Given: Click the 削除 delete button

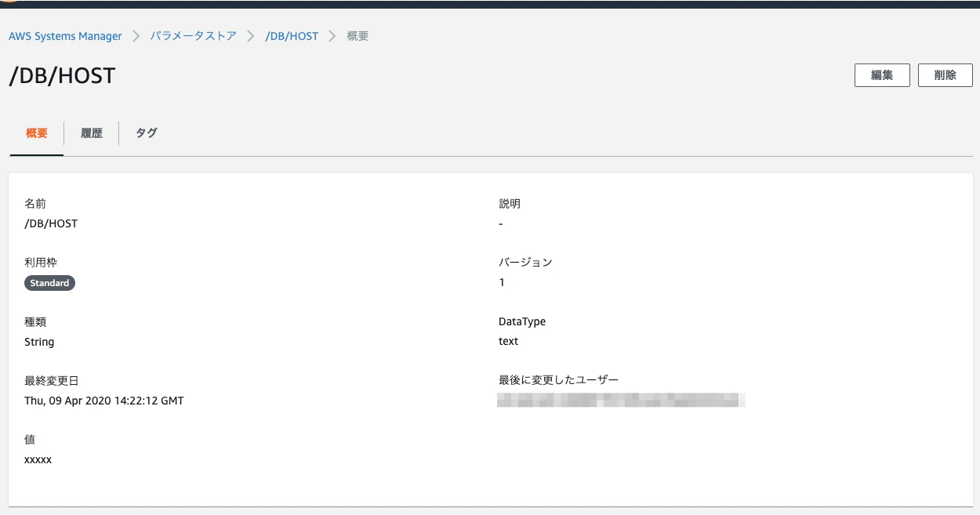Looking at the screenshot, I should click(945, 74).
